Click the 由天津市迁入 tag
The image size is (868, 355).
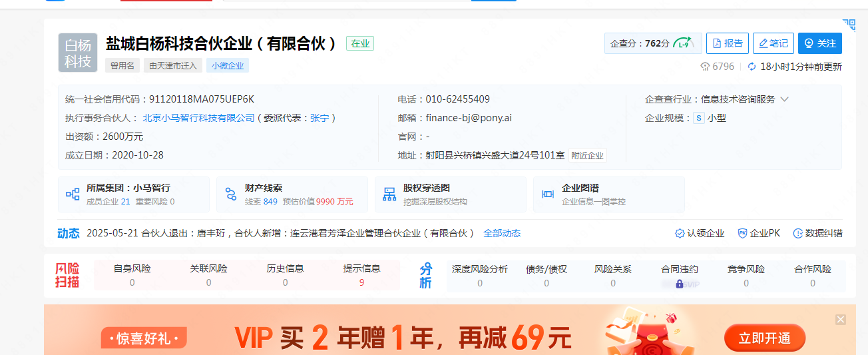point(173,66)
